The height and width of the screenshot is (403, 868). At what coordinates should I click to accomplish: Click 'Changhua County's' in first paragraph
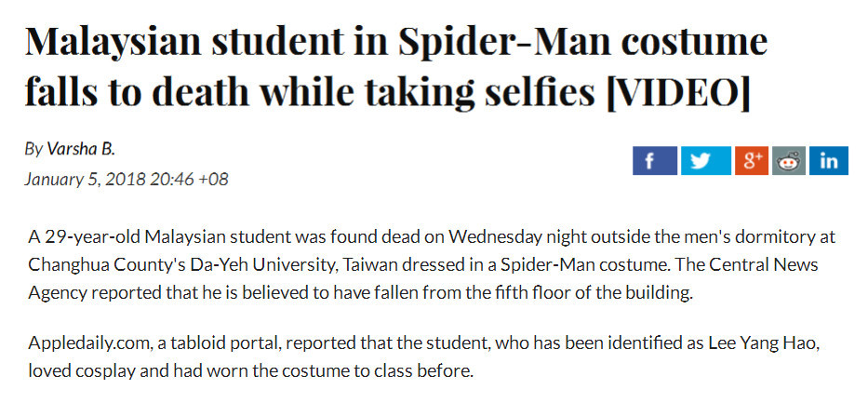click(x=106, y=264)
